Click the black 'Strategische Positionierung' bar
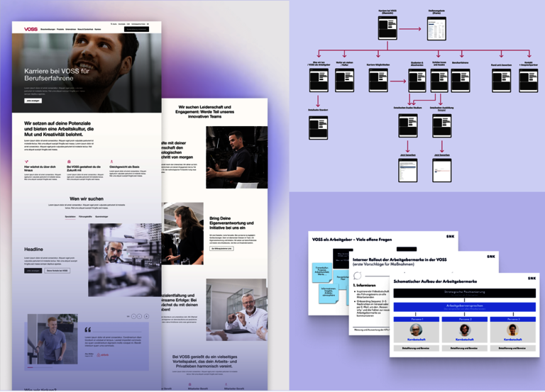This screenshot has height=392, width=545. tap(464, 293)
